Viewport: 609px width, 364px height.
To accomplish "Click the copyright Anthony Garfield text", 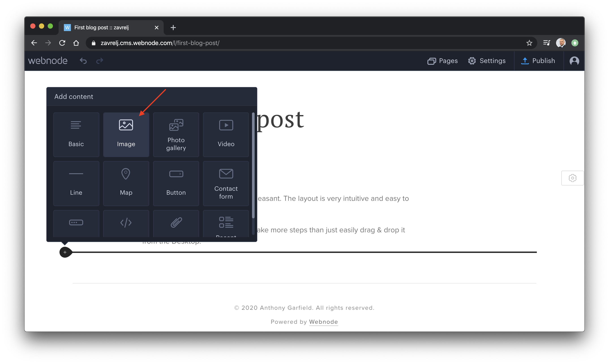I will [x=304, y=308].
